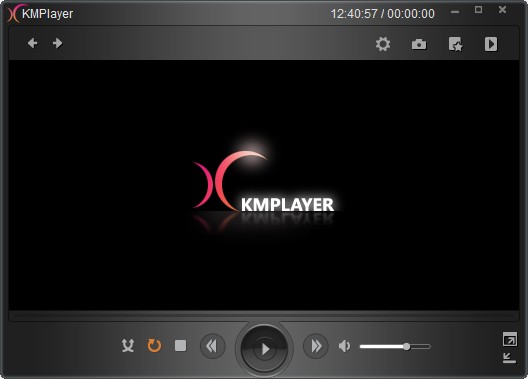Viewport: 528px width, 379px height.
Task: Click the KMPlayer logo in title bar
Action: tap(40, 13)
